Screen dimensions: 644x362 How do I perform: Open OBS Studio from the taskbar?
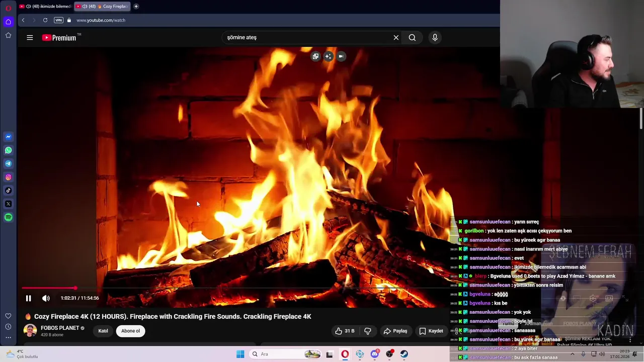[x=389, y=354]
